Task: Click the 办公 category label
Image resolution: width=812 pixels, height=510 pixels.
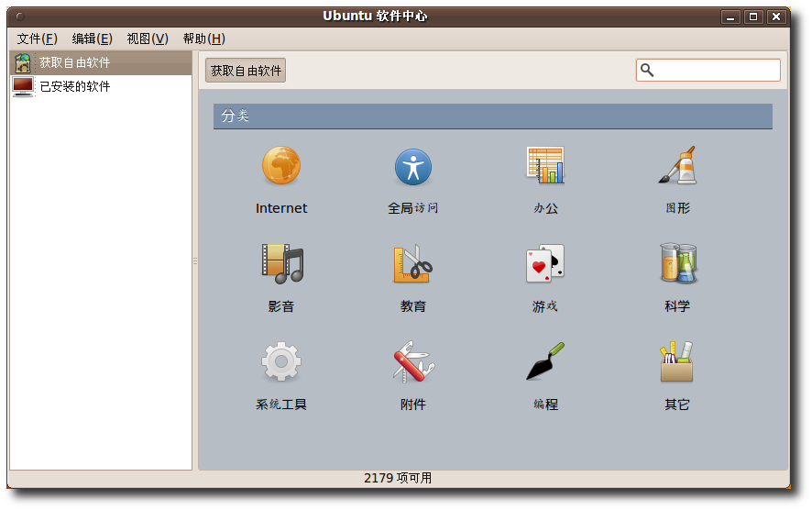Action: click(545, 208)
